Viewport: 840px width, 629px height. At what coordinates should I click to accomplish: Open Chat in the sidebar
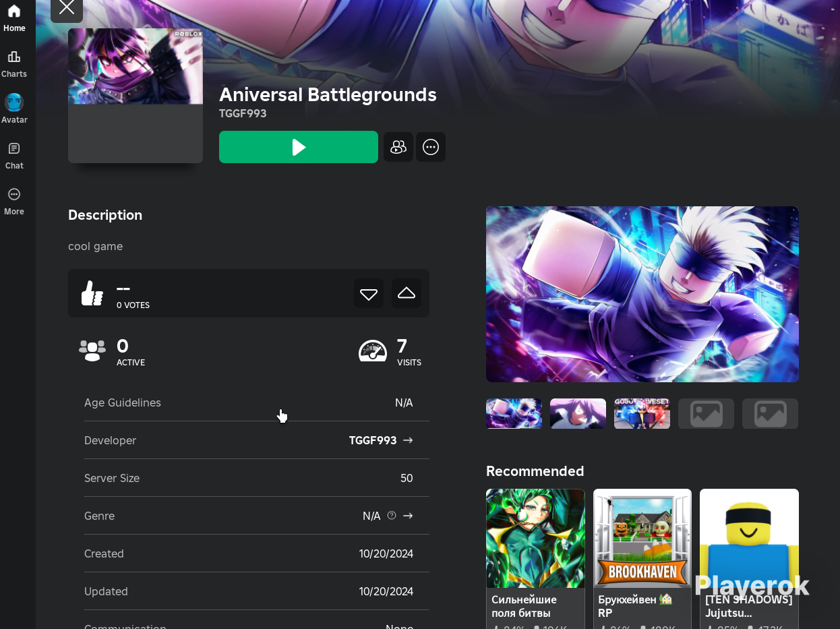pyautogui.click(x=14, y=156)
